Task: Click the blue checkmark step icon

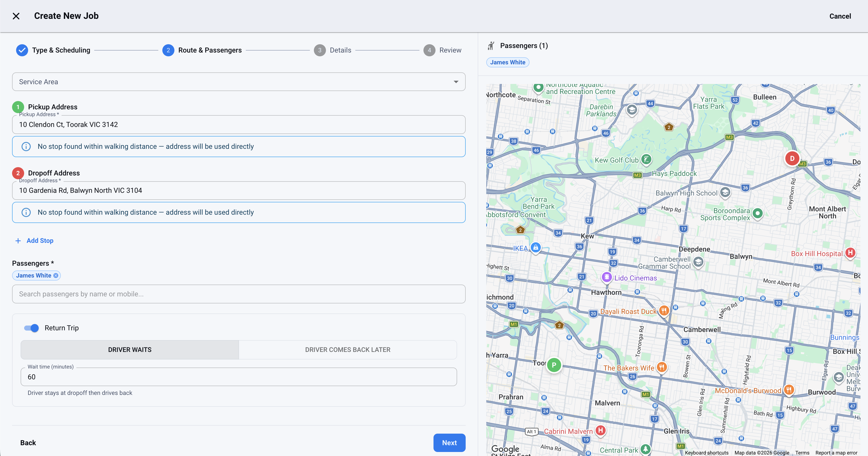Action: (x=22, y=50)
